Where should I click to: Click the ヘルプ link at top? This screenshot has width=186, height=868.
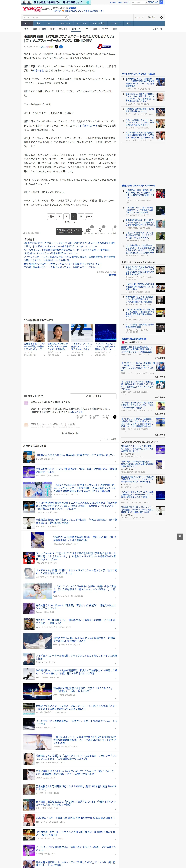(x=127, y=2)
